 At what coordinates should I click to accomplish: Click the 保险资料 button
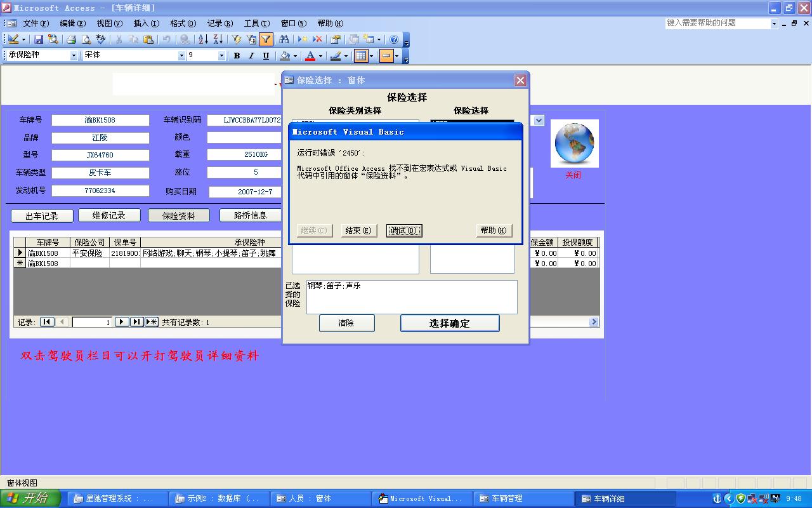coord(179,216)
